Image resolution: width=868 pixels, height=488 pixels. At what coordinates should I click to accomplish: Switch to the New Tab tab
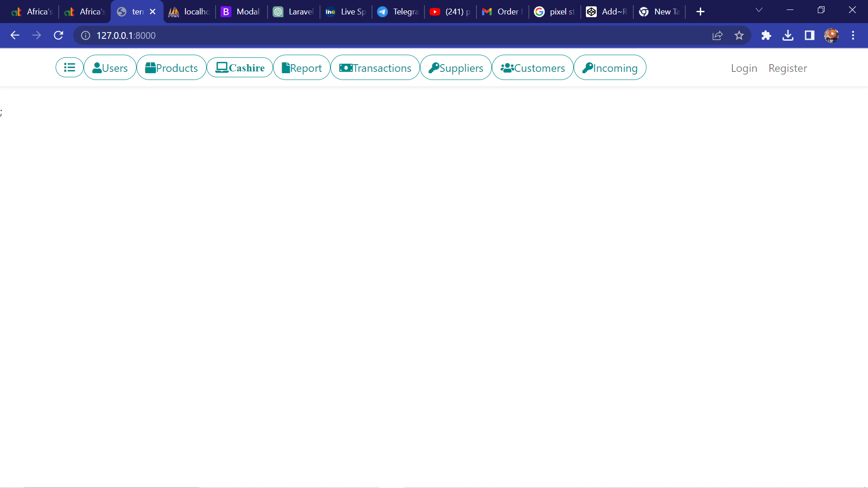coord(660,12)
